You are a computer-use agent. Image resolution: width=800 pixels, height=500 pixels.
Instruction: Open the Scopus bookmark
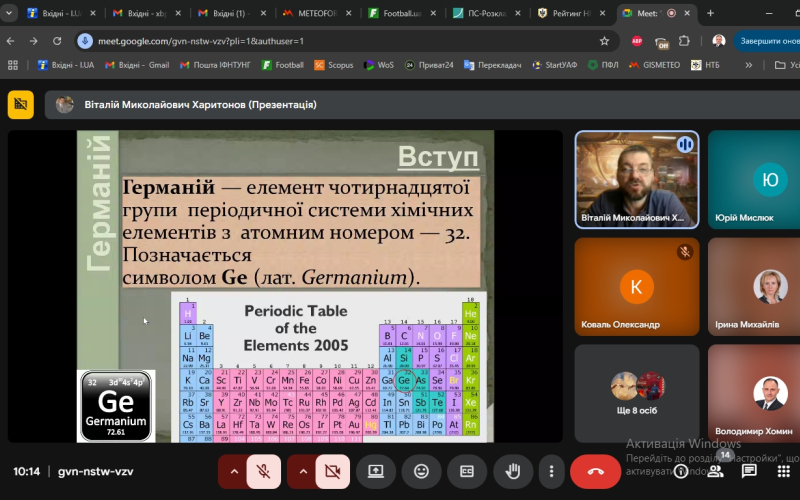(334, 65)
